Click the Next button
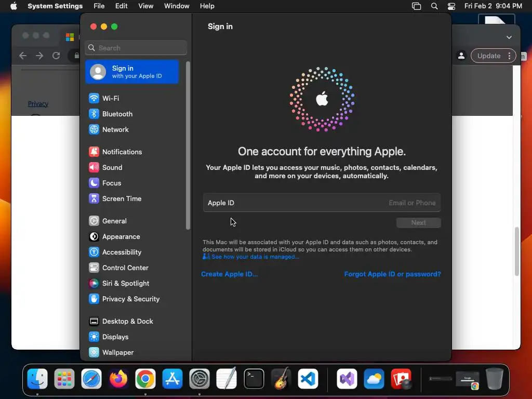The image size is (532, 399). [419, 222]
